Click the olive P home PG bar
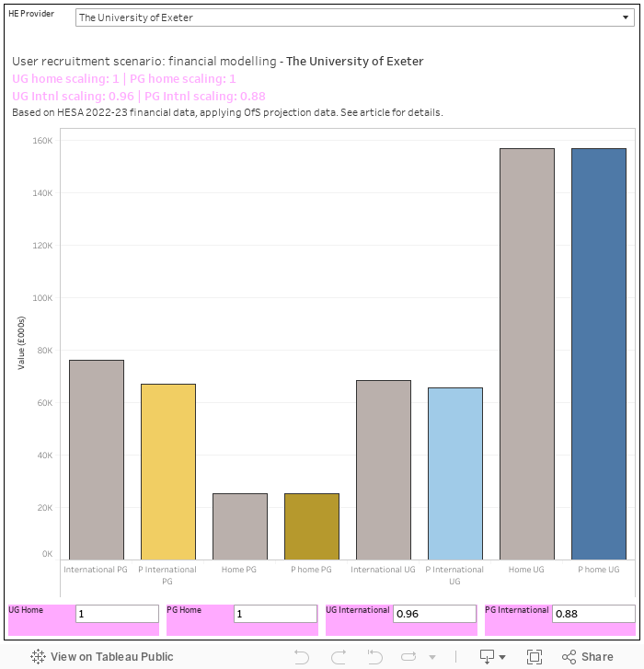This screenshot has width=644, height=669. point(311,526)
